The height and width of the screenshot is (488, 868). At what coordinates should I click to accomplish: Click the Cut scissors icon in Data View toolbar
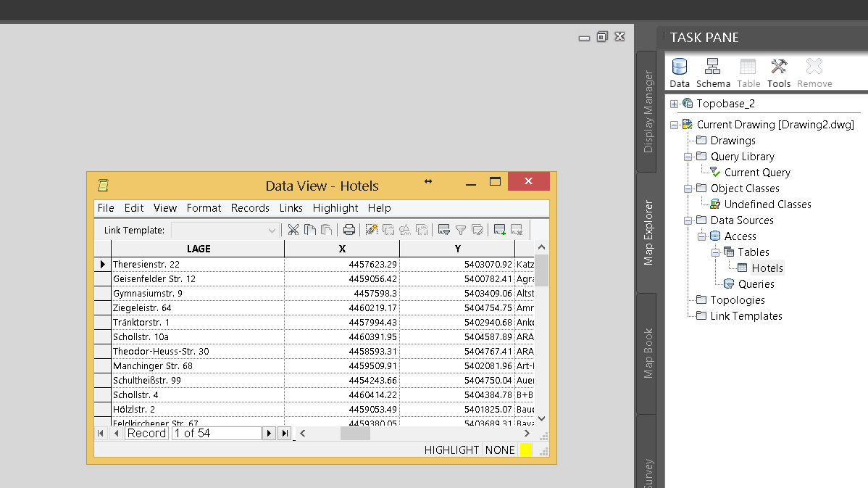pyautogui.click(x=293, y=230)
